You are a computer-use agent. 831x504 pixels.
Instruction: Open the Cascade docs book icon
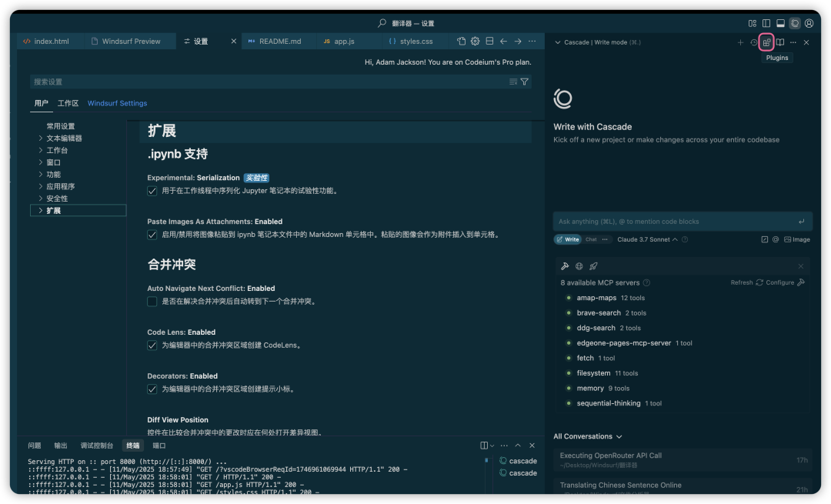pos(780,42)
